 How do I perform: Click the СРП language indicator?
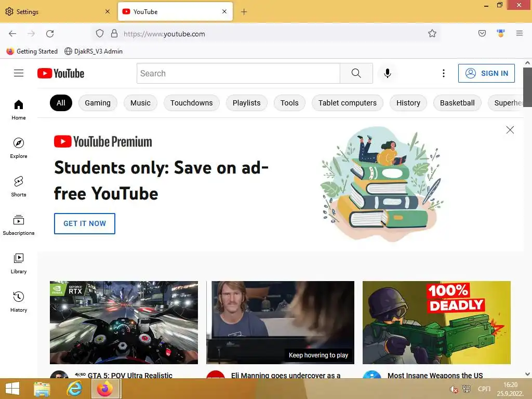[x=484, y=389]
